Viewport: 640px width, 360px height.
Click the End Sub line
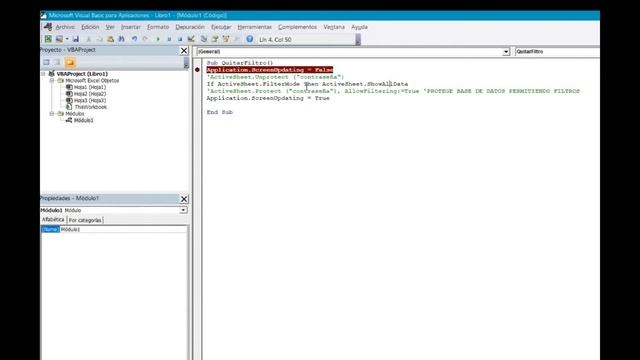(220, 112)
